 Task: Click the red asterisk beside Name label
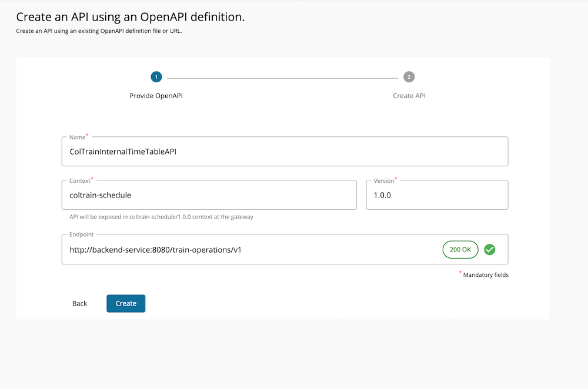click(x=87, y=135)
